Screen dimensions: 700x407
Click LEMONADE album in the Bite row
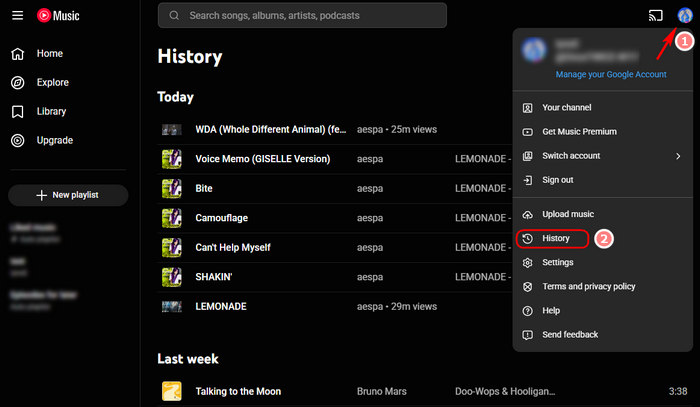coord(483,189)
